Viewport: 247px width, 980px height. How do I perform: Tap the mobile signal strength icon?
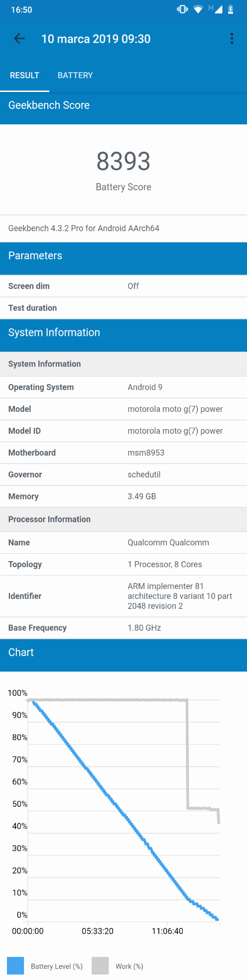pyautogui.click(x=218, y=9)
